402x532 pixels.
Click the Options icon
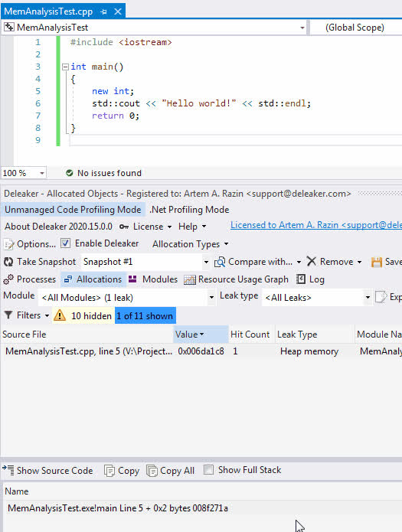click(x=9, y=244)
